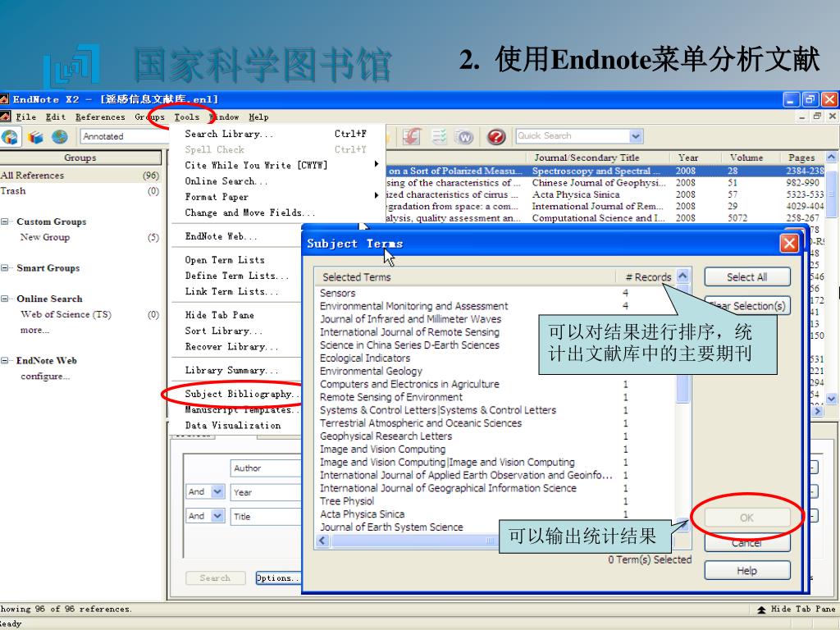Click the Format Bibliography toolbar icon
840x630 pixels.
pyautogui.click(x=440, y=137)
